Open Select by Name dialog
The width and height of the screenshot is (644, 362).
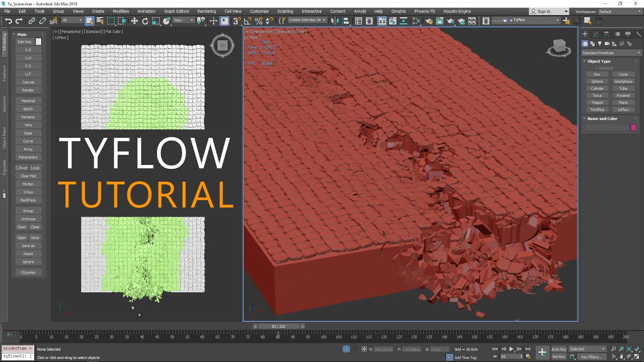click(100, 21)
